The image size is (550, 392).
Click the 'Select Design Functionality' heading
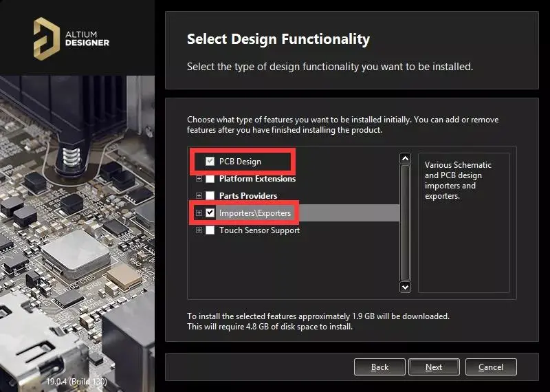278,39
